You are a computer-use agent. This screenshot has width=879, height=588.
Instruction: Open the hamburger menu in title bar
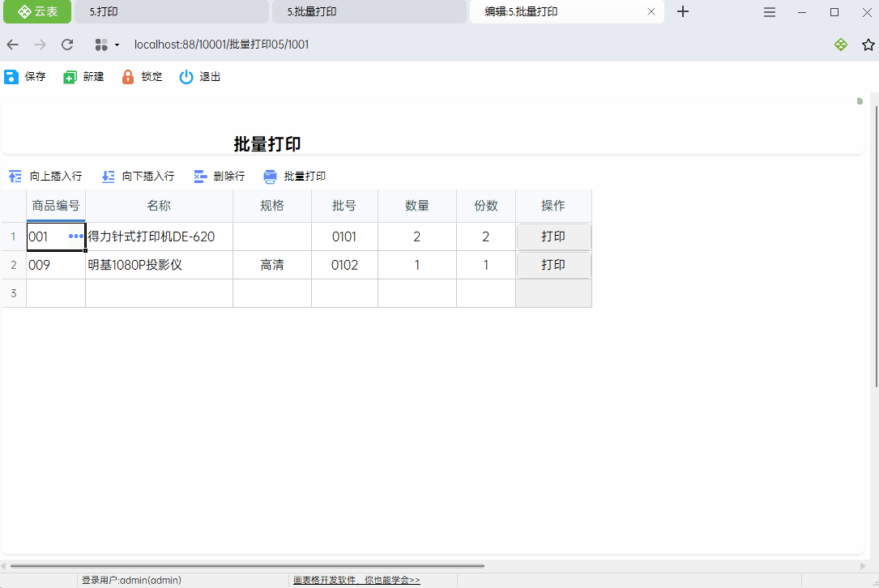coord(770,12)
